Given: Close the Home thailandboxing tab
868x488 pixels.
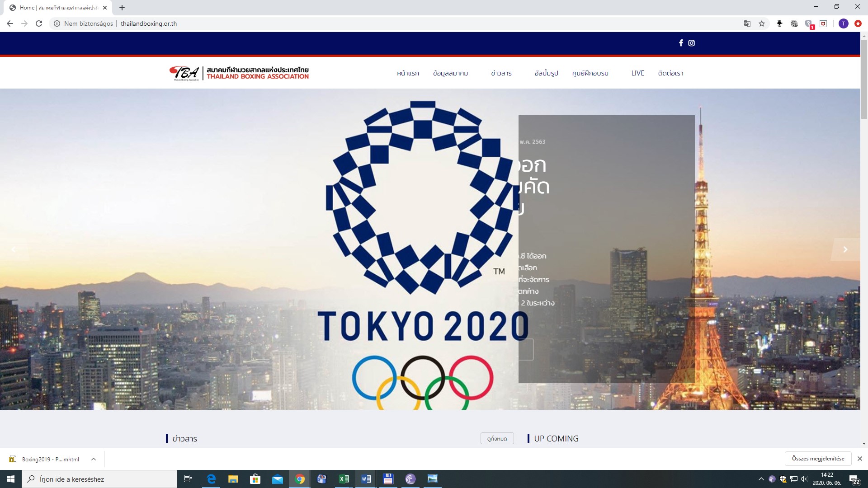Looking at the screenshot, I should point(105,8).
